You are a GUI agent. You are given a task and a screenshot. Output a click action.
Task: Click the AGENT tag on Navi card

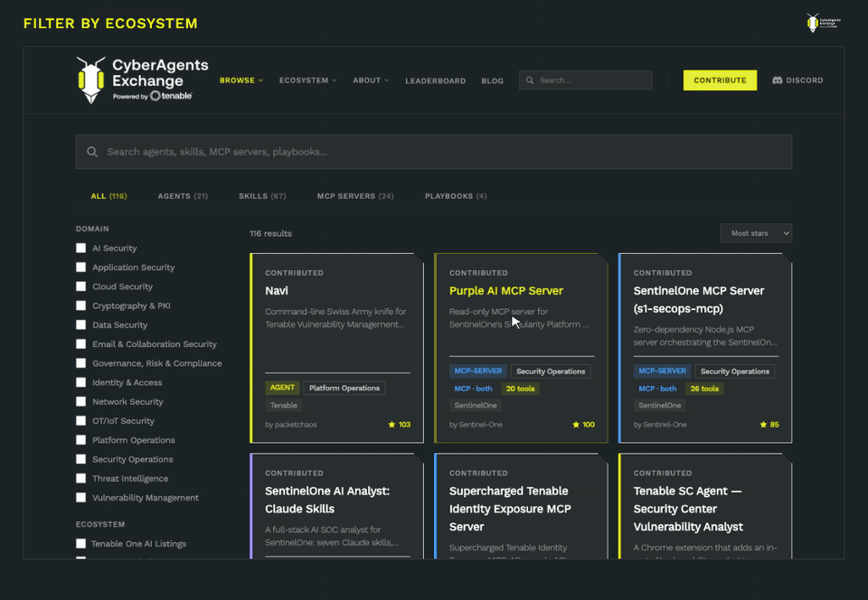pyautogui.click(x=282, y=388)
